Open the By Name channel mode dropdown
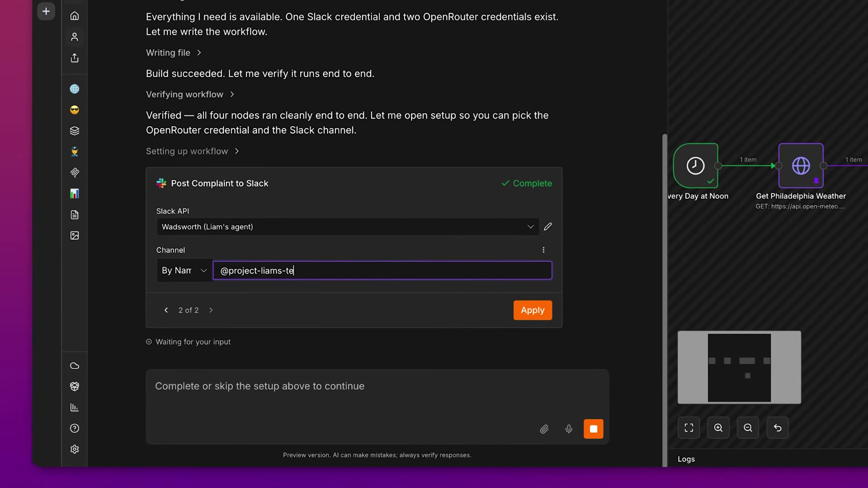Viewport: 868px width, 488px height. pos(184,270)
